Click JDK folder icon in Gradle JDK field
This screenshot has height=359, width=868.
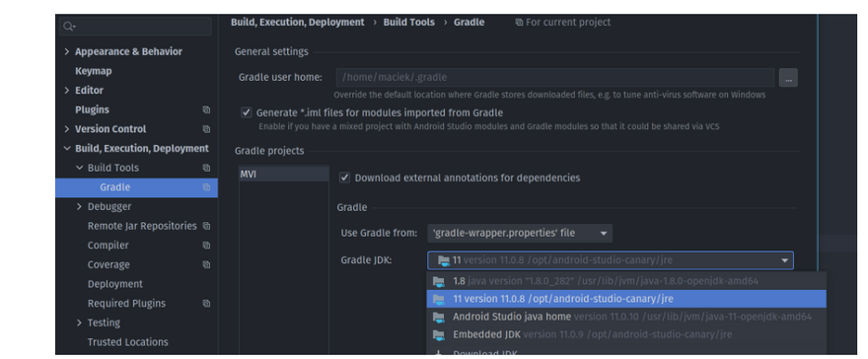pos(444,260)
